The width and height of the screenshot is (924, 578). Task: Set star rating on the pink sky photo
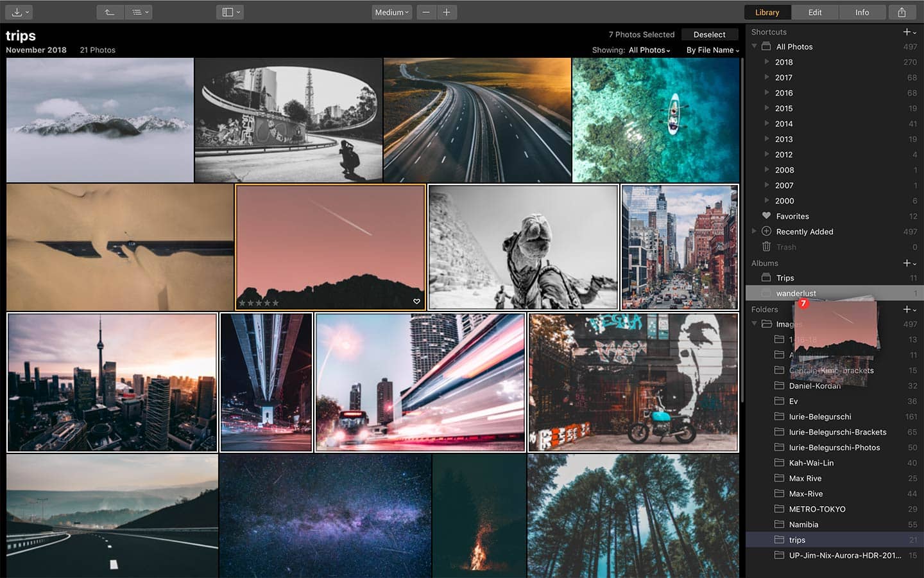click(259, 302)
